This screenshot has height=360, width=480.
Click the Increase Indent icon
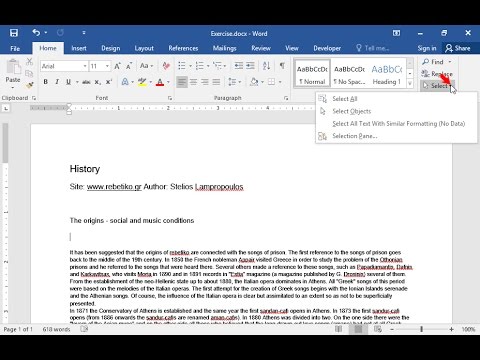pos(250,66)
